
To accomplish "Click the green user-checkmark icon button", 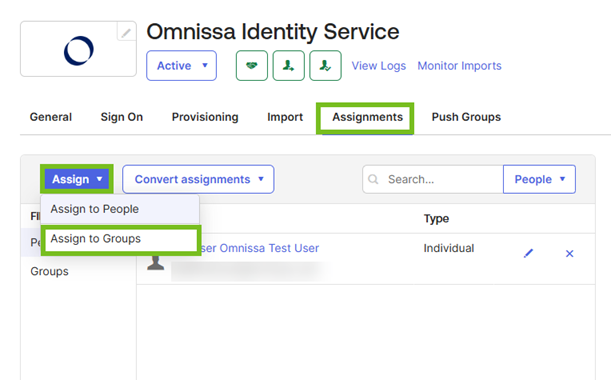I will [325, 65].
